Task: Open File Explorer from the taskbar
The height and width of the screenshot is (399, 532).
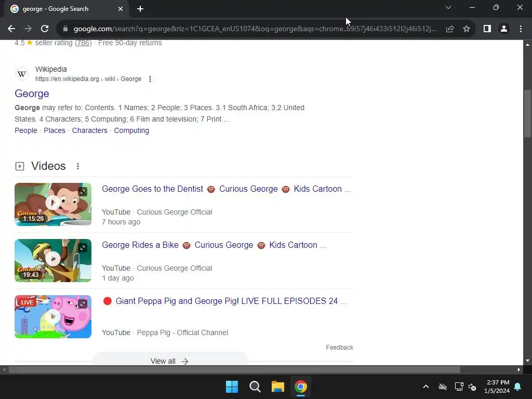Action: pos(277,387)
